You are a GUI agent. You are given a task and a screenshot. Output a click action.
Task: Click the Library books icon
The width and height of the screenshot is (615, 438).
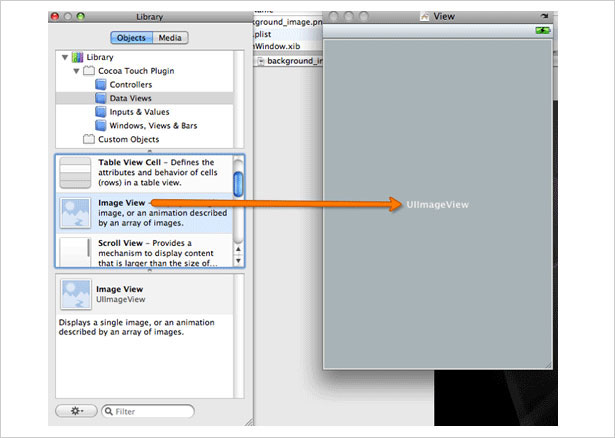78,57
